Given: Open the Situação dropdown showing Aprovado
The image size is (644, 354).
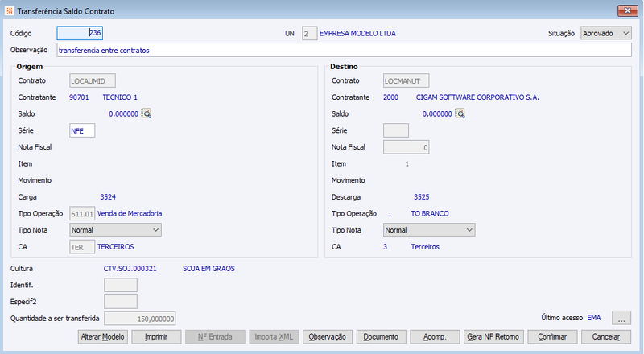Looking at the screenshot, I should [x=606, y=33].
